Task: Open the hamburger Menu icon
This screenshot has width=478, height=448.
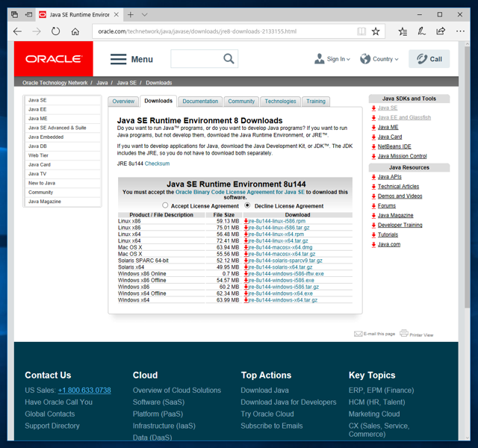Action: (118, 59)
